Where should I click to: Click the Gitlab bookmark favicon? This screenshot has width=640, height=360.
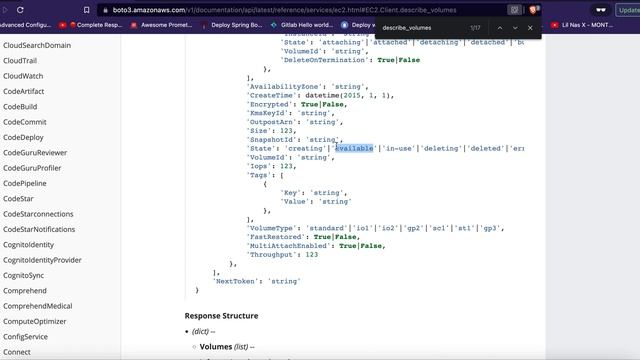pyautogui.click(x=274, y=25)
